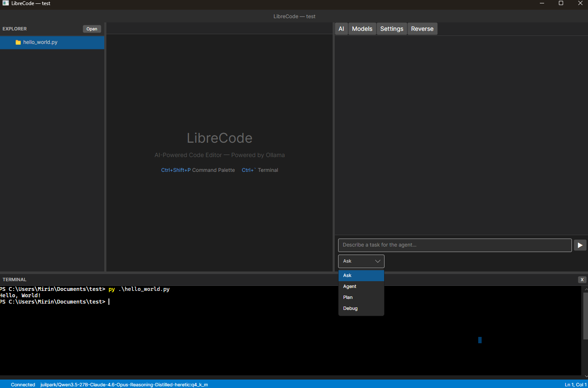The height and width of the screenshot is (388, 588).
Task: Maximize the LibreCode window
Action: pyautogui.click(x=561, y=3)
